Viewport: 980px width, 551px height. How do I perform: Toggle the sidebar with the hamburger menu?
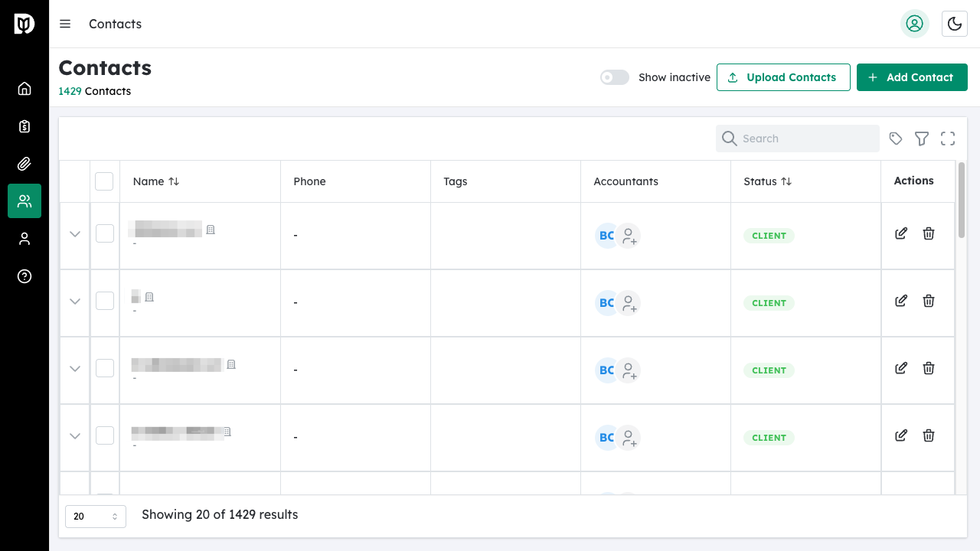click(65, 24)
